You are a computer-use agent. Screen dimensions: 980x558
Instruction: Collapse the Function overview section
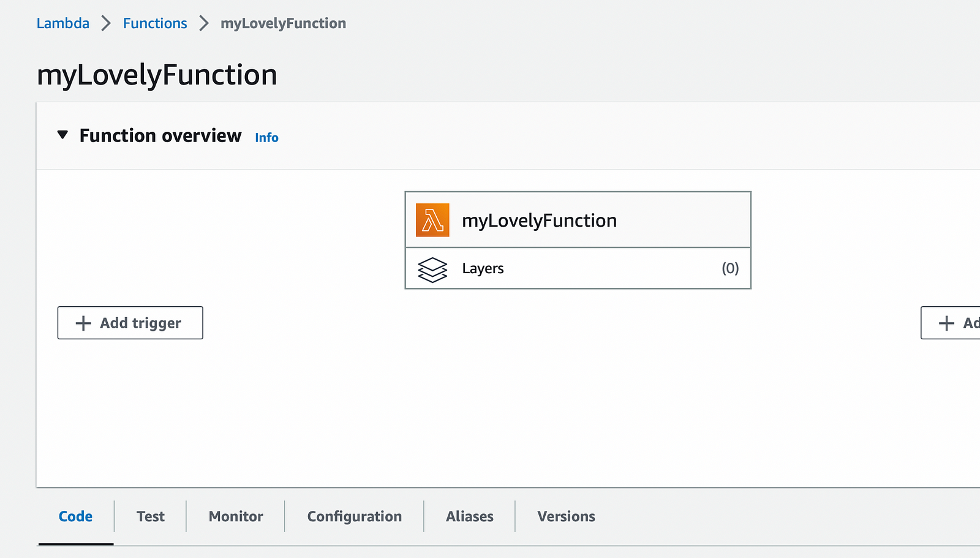click(62, 135)
